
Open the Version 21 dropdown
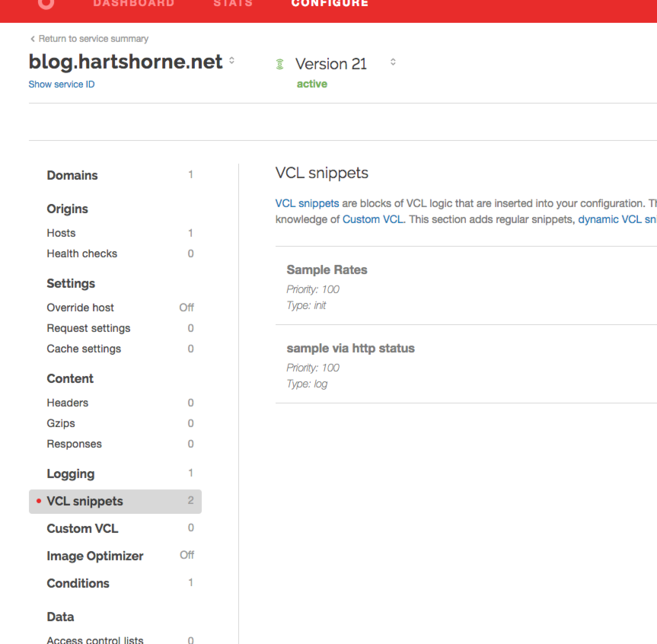pos(393,61)
